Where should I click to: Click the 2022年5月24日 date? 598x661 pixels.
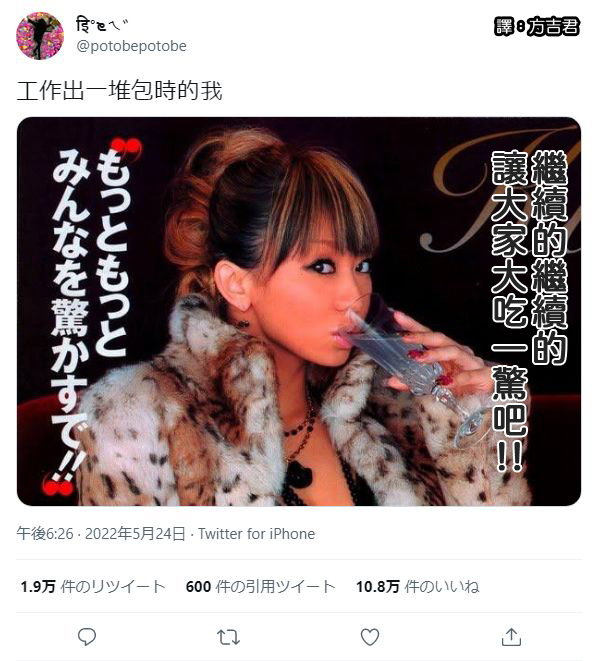tap(135, 534)
